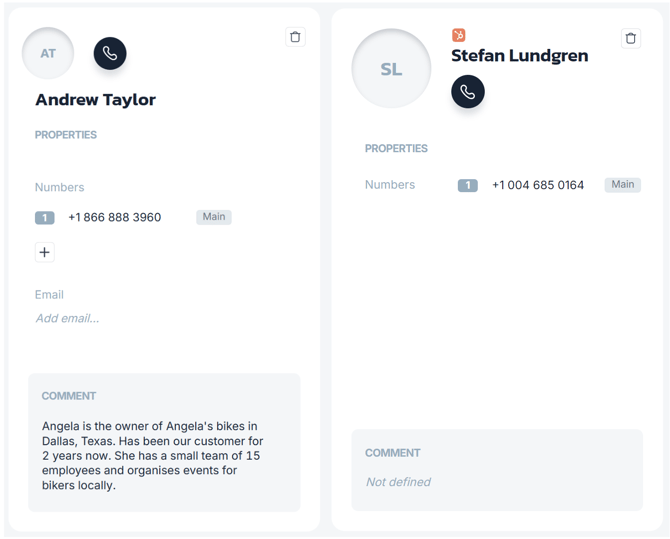
Task: Click the AT avatar circle
Action: coord(48,53)
